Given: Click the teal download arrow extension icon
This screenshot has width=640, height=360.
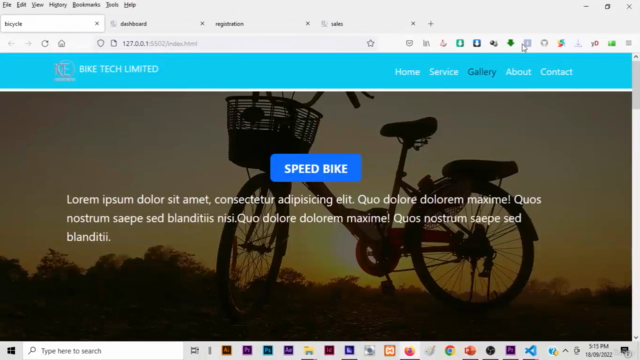Looking at the screenshot, I should pyautogui.click(x=460, y=43).
